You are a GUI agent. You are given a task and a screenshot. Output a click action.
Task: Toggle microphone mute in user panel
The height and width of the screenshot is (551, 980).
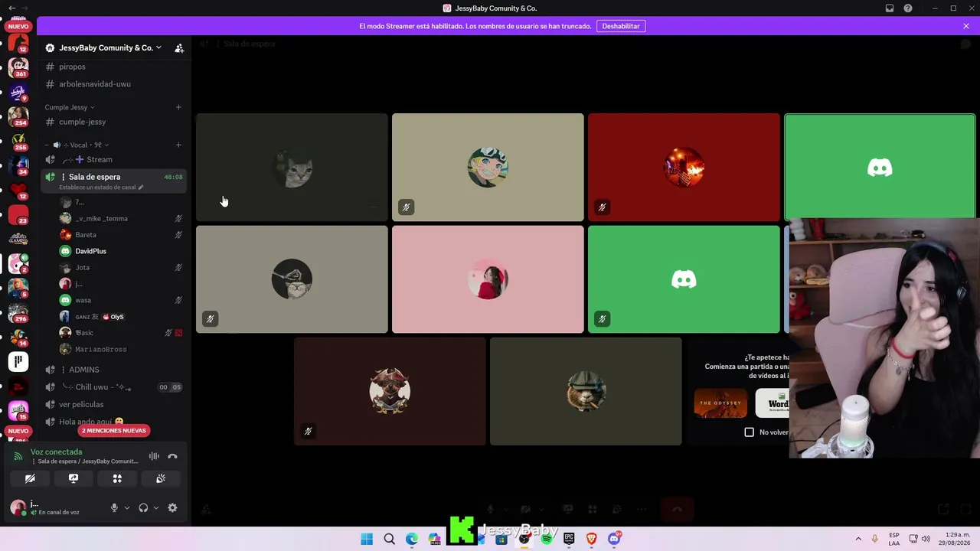click(114, 507)
